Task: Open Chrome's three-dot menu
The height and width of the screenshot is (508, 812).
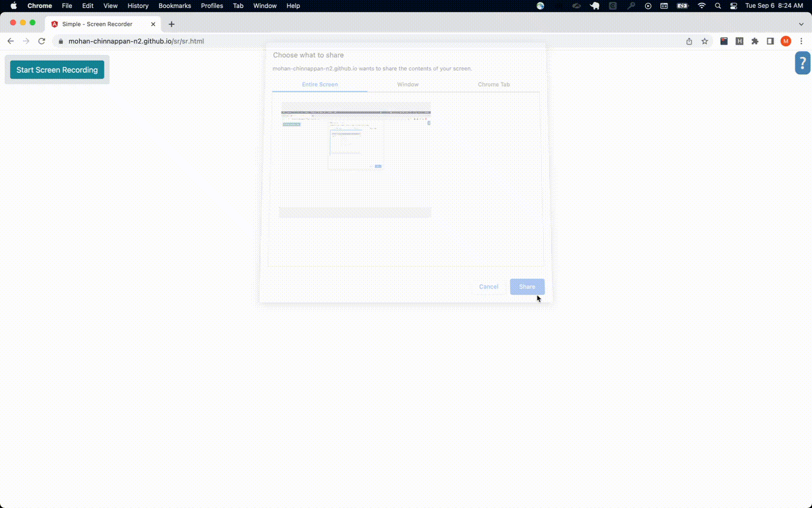Action: point(801,41)
